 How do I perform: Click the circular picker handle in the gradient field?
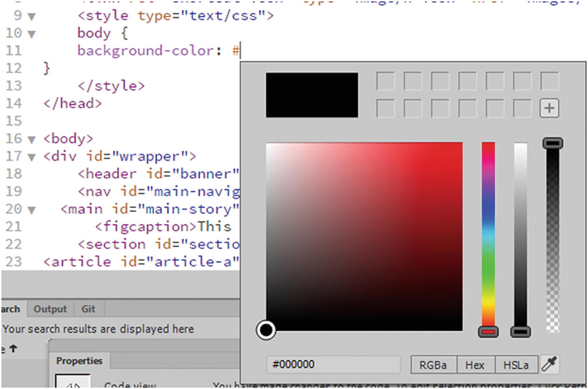click(x=267, y=330)
